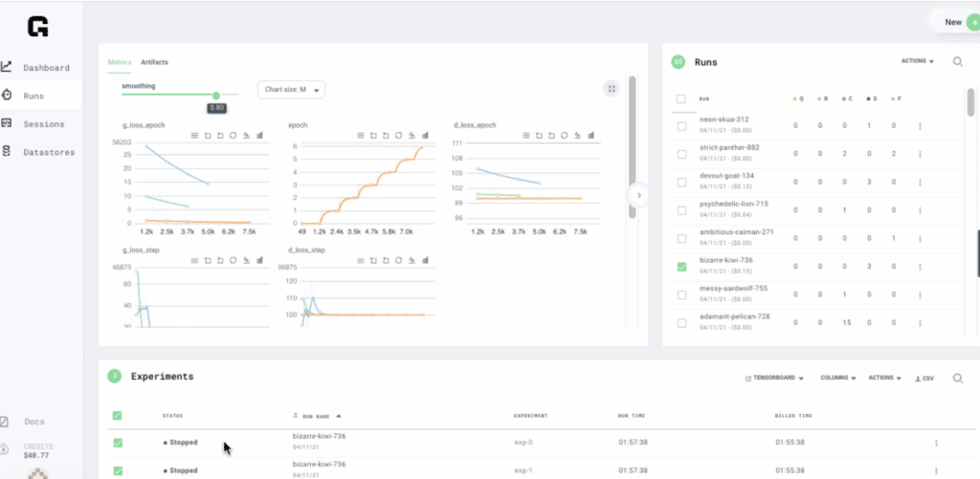This screenshot has width=980, height=479.
Task: Activate area zoom on g_loss_epoch chart
Action: 208,135
